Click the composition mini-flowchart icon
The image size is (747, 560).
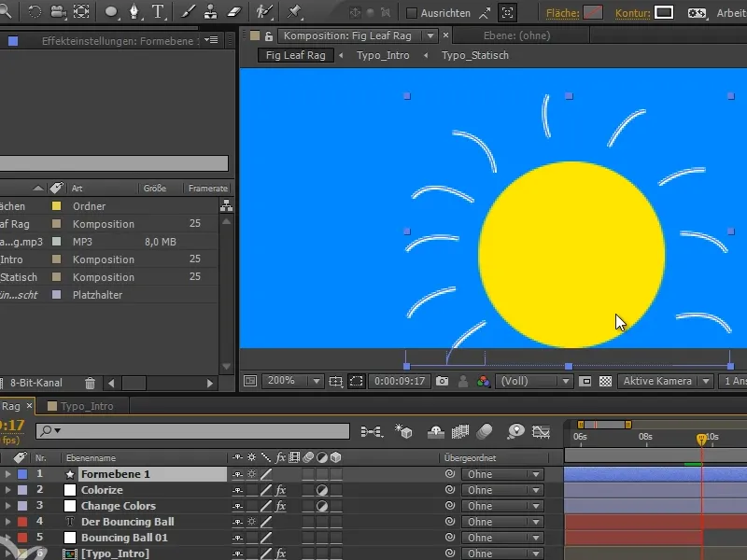click(371, 432)
